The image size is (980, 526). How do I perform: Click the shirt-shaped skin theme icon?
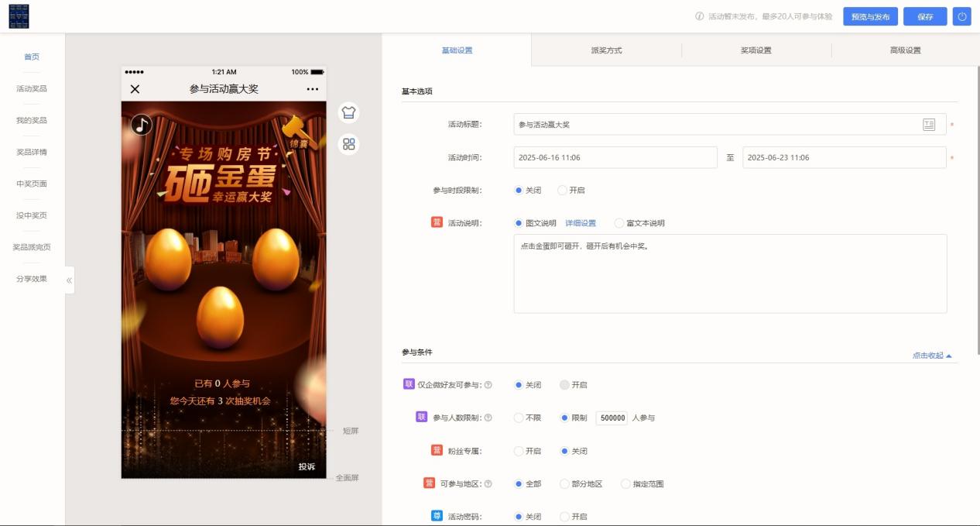(348, 112)
